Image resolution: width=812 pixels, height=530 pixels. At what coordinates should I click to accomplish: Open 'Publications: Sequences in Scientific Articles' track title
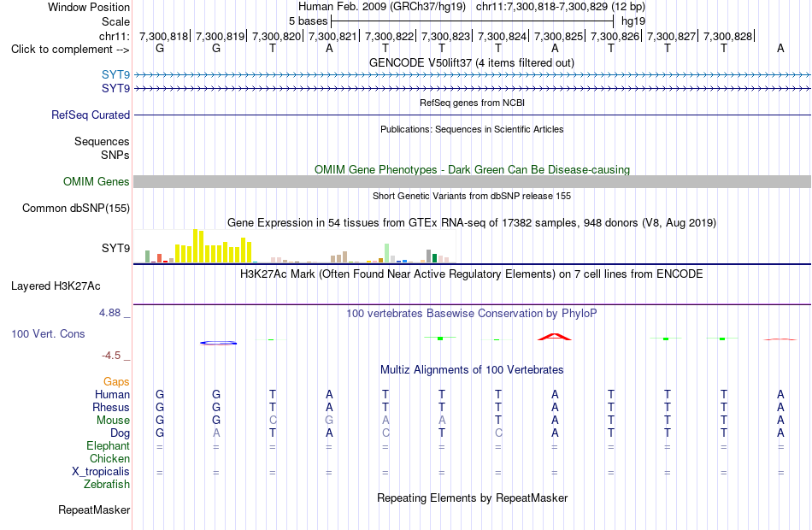pos(472,129)
